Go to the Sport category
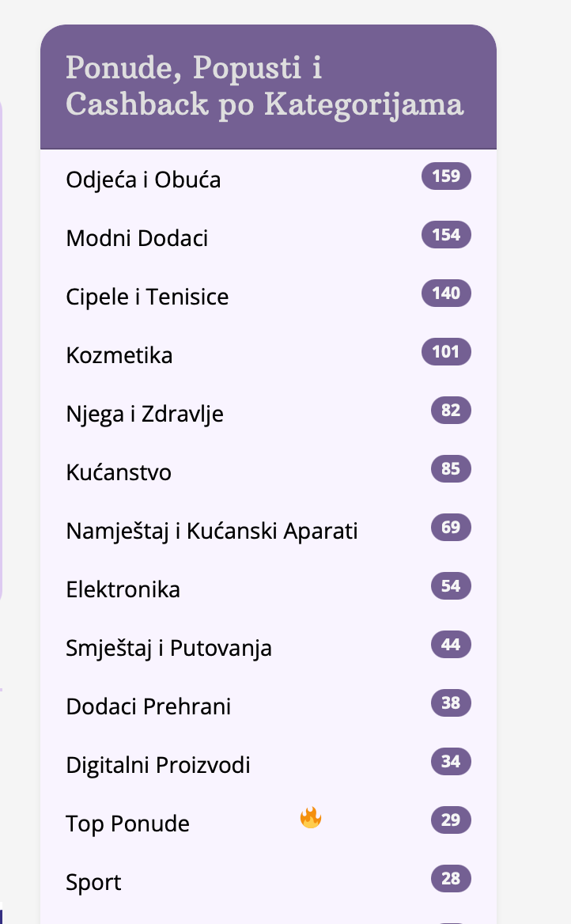Viewport: 571px width, 924px height. [94, 882]
